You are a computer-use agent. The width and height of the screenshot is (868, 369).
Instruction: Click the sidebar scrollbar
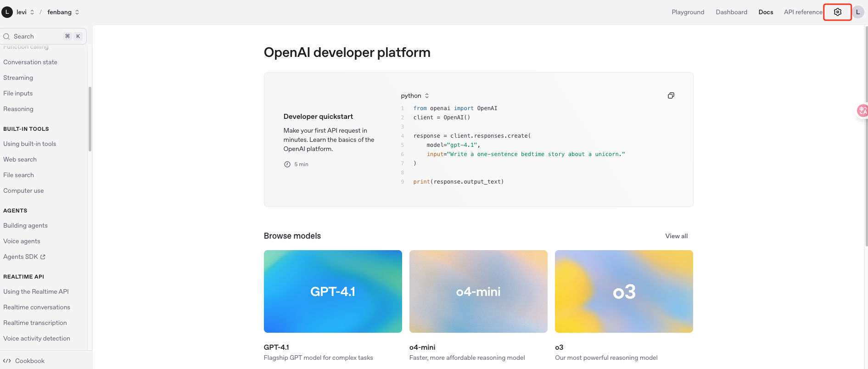pyautogui.click(x=90, y=119)
